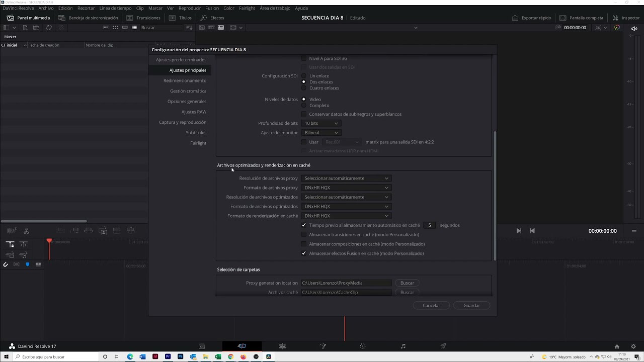Image resolution: width=644 pixels, height=362 pixels.
Task: Expand the sequence name dropdown chevron in viewer
Action: click(416, 28)
